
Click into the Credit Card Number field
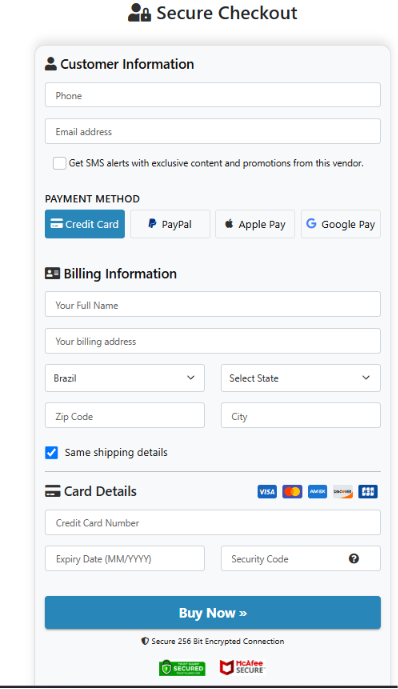pyautogui.click(x=213, y=522)
